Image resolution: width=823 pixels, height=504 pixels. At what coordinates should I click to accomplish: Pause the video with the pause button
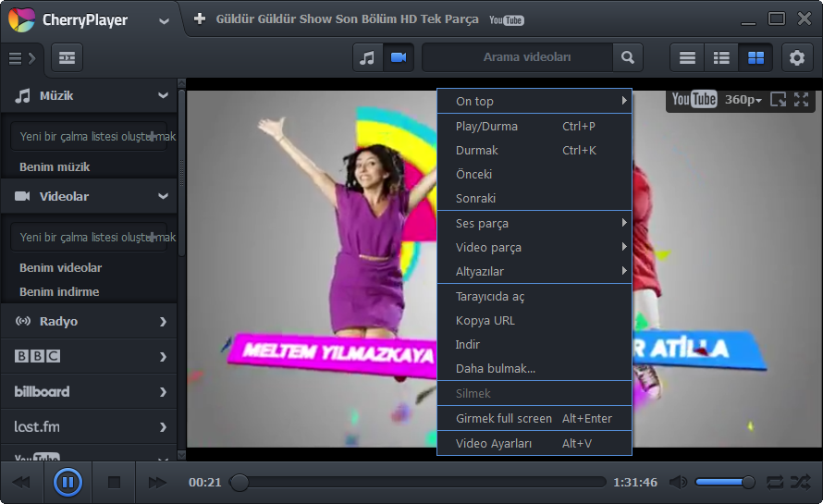[x=68, y=482]
